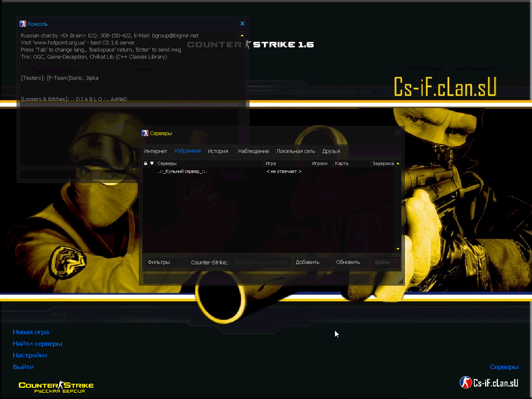
Task: Click the console line starting "Press 'Tab'"
Action: click(101, 50)
